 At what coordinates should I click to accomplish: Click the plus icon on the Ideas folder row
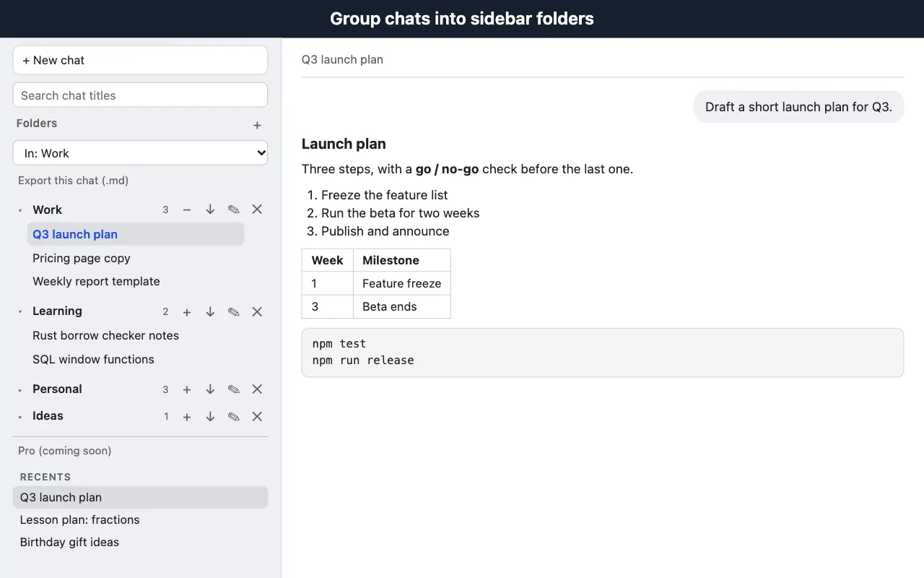click(x=187, y=417)
